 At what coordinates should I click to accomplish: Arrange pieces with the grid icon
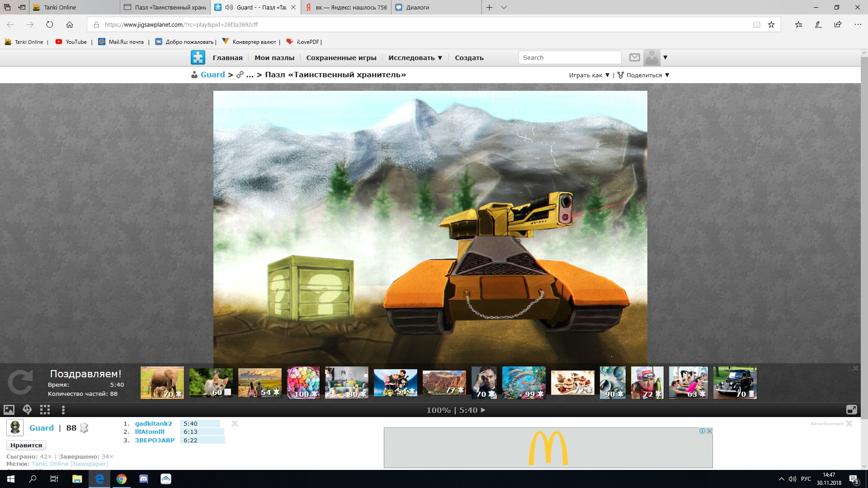[45, 410]
